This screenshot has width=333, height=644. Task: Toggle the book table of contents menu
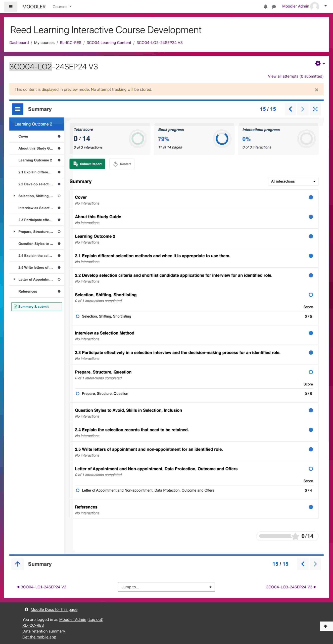click(x=18, y=109)
